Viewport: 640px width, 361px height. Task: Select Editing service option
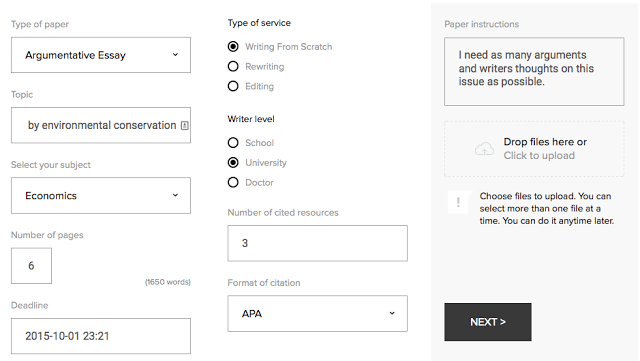tap(233, 86)
